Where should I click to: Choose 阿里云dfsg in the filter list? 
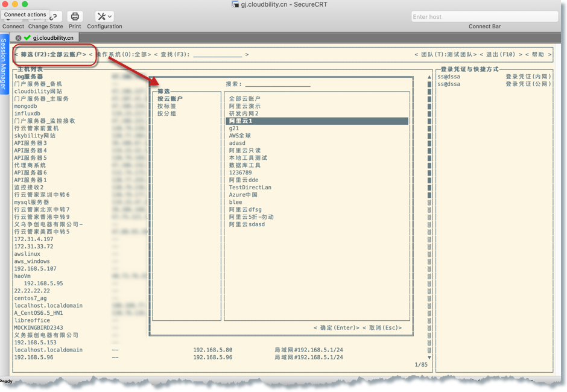[x=245, y=210]
